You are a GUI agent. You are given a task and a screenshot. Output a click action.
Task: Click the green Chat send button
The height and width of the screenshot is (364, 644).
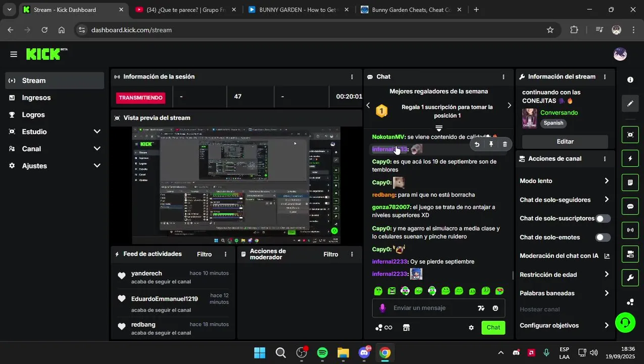coord(493,328)
